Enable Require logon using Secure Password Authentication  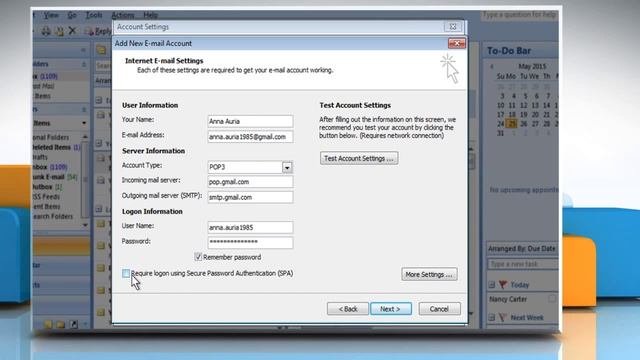click(126, 273)
